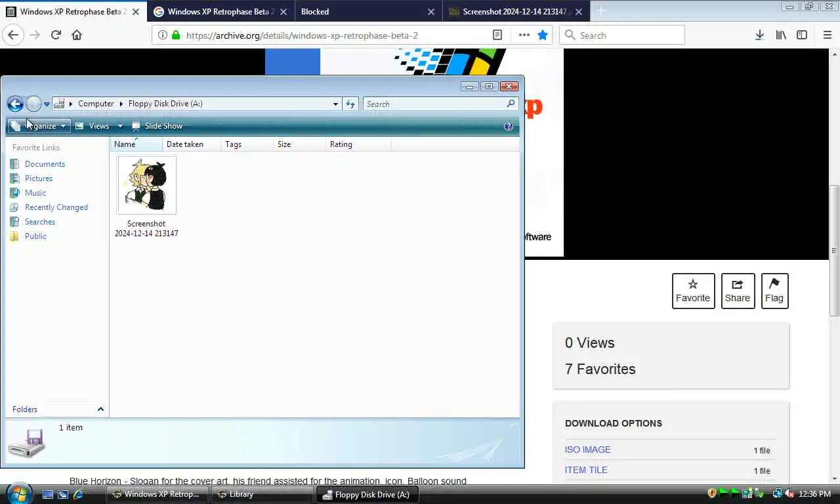The height and width of the screenshot is (504, 840).
Task: Click the security shield tray icon
Action: click(712, 493)
